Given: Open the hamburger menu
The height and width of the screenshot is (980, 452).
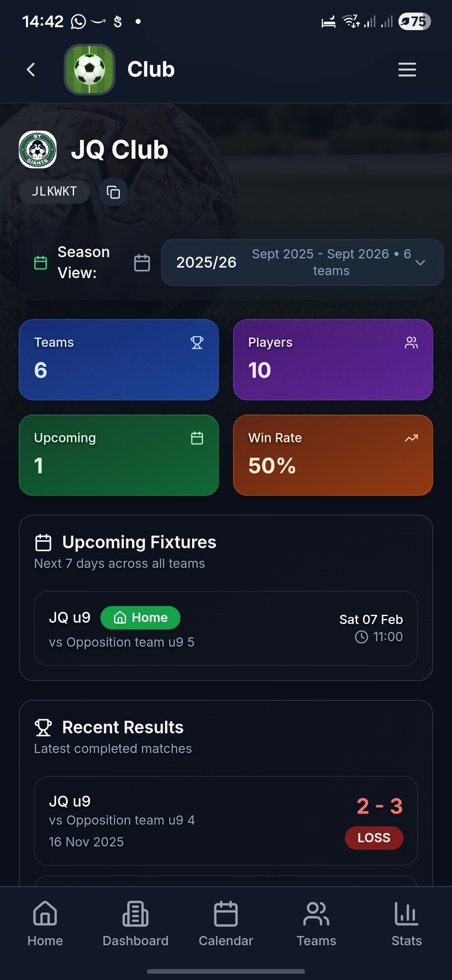Looking at the screenshot, I should pos(407,70).
